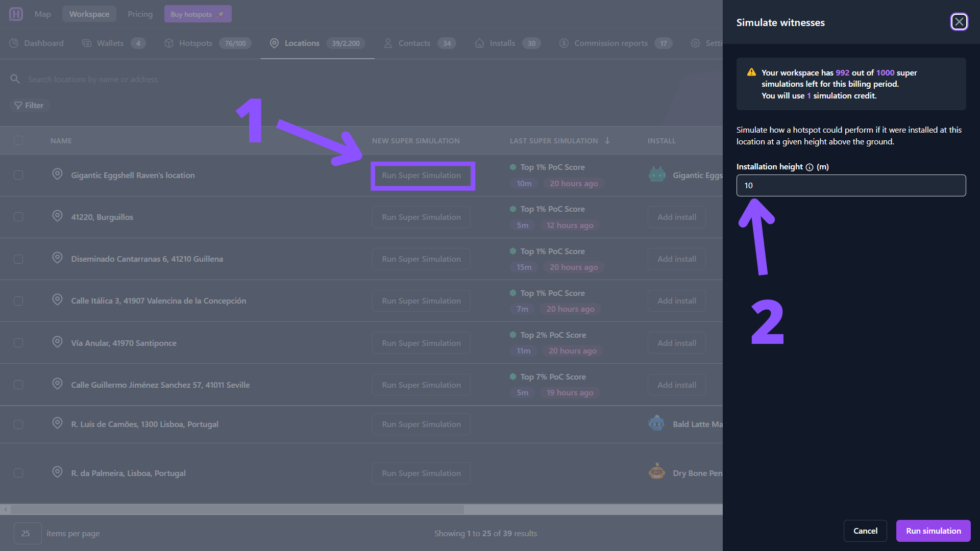Click Add install for Calle Itálica 3
This screenshot has width=980, height=551.
coord(677,301)
